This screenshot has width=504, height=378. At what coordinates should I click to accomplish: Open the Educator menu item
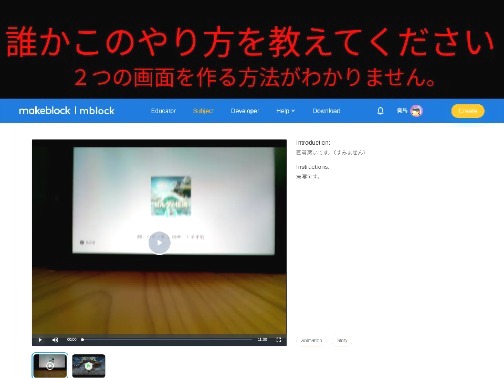[163, 111]
